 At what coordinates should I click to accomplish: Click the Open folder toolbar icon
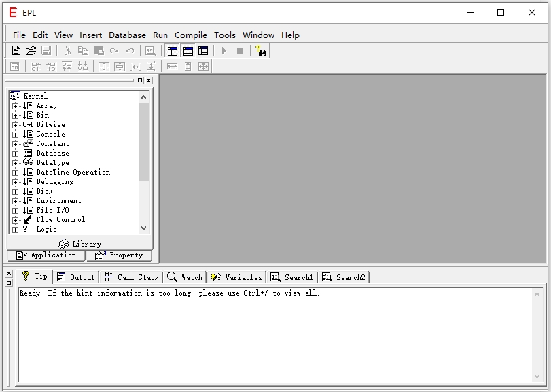coord(31,50)
